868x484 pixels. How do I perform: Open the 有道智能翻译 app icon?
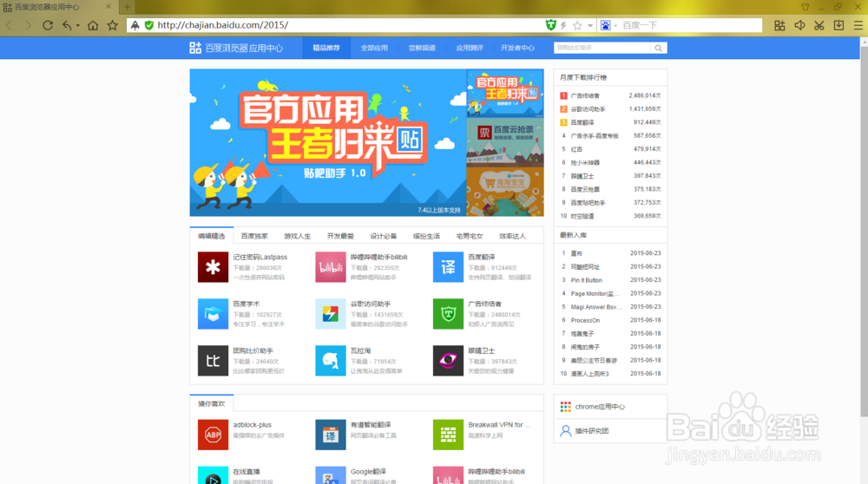[x=331, y=435]
